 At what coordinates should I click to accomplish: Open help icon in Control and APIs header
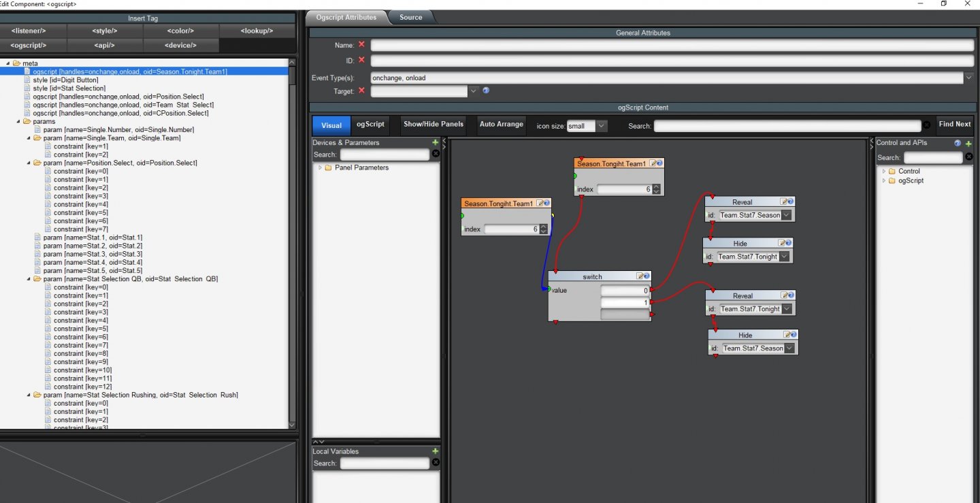pyautogui.click(x=958, y=143)
